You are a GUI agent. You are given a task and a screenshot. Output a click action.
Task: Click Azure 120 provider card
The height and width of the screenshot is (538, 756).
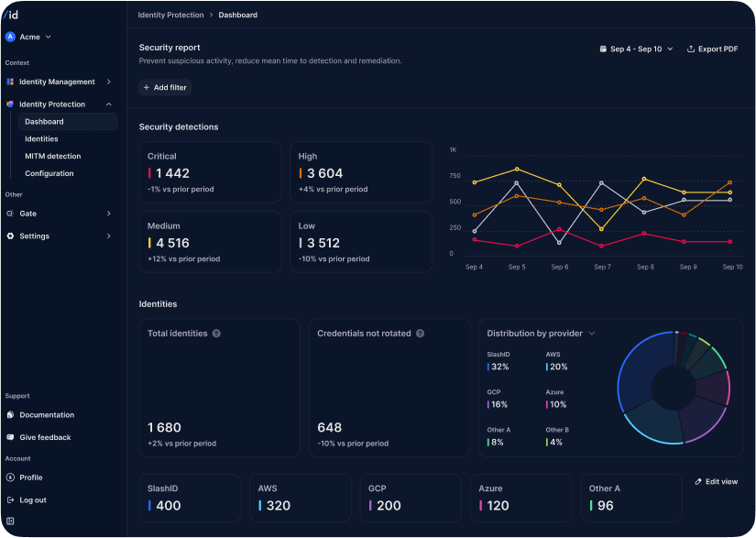[x=521, y=498]
